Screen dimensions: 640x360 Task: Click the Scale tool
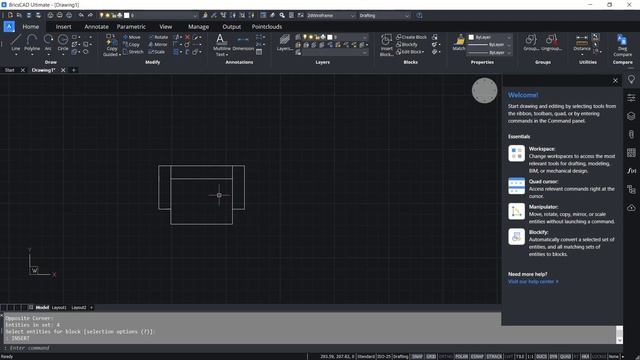pyautogui.click(x=157, y=52)
